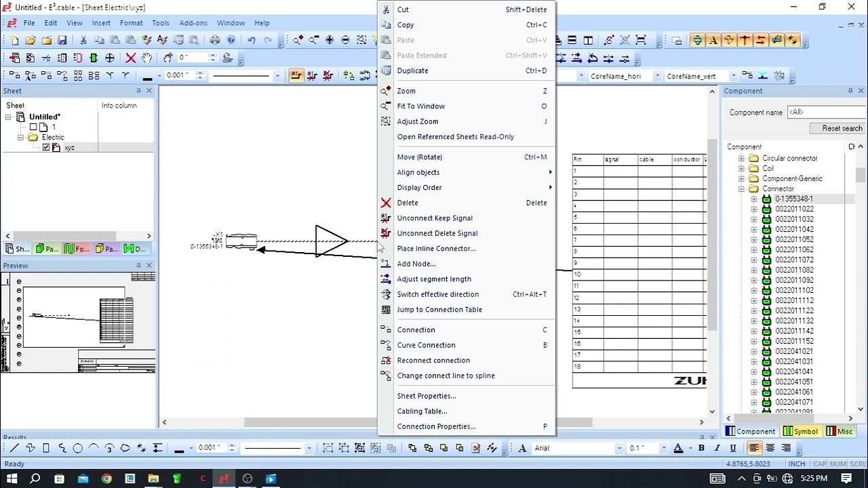Toggle italic text formatting

(x=717, y=448)
